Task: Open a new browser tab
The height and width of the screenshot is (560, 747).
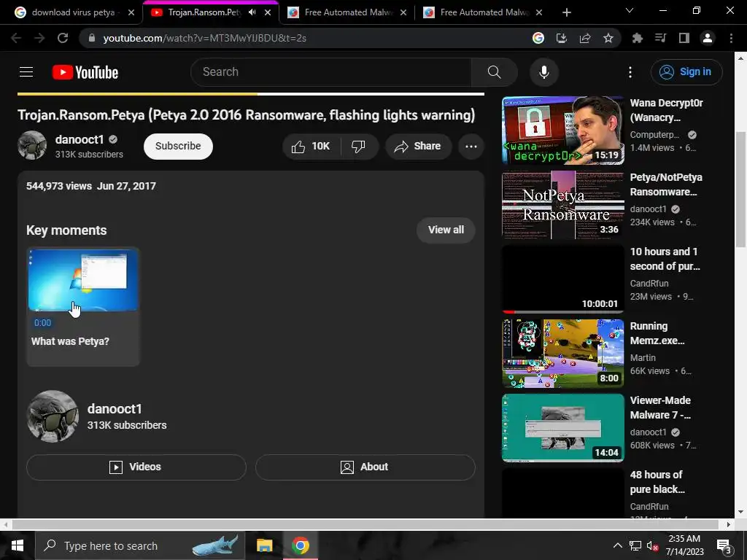Action: point(566,13)
